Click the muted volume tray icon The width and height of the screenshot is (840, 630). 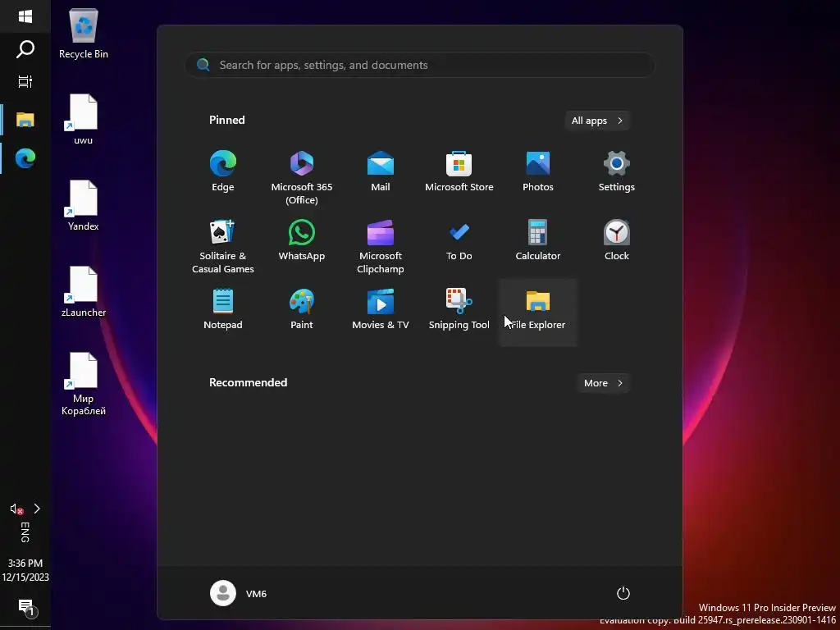pyautogui.click(x=16, y=509)
